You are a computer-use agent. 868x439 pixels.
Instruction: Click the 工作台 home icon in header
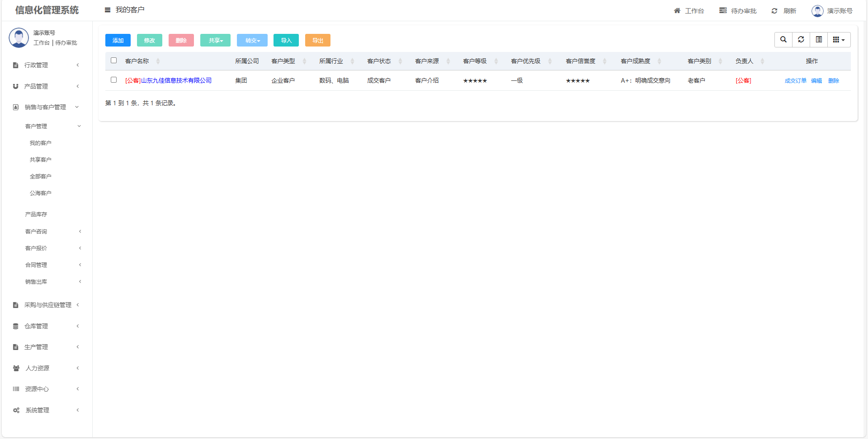(x=677, y=11)
